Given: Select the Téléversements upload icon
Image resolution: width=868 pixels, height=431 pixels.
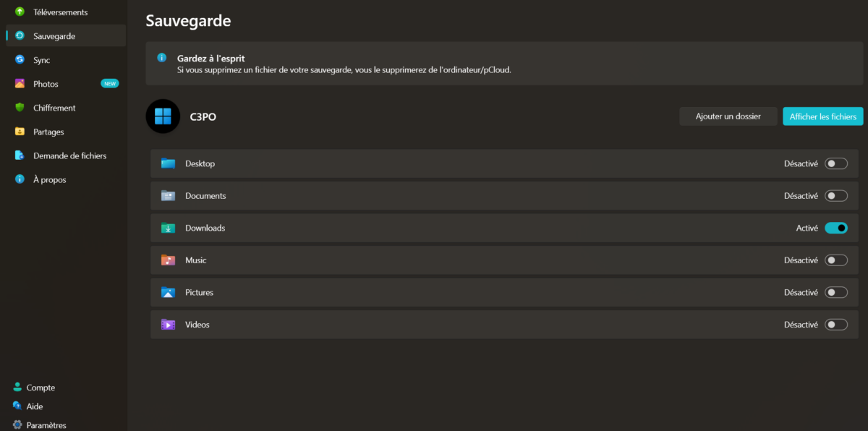Looking at the screenshot, I should click(18, 12).
